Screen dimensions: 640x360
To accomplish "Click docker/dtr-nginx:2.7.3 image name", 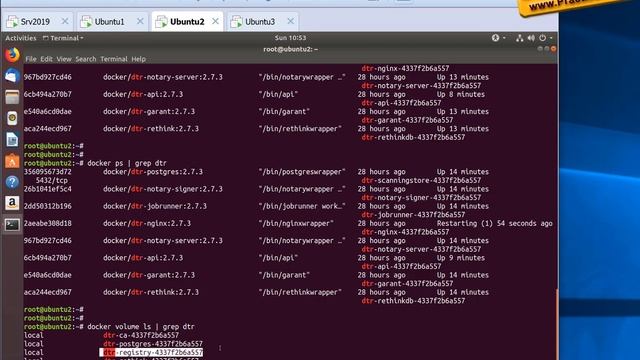I will pyautogui.click(x=147, y=223).
